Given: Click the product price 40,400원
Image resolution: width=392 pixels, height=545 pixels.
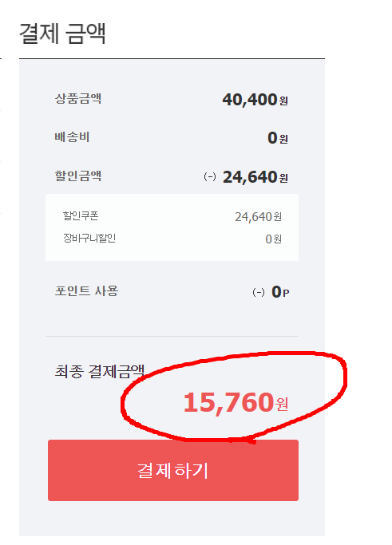Looking at the screenshot, I should [x=255, y=100].
